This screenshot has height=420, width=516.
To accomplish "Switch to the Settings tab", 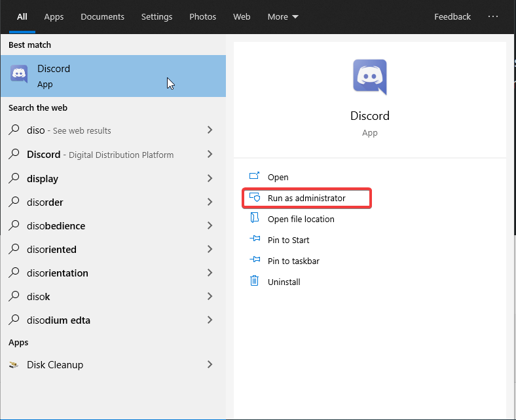I will coord(157,17).
